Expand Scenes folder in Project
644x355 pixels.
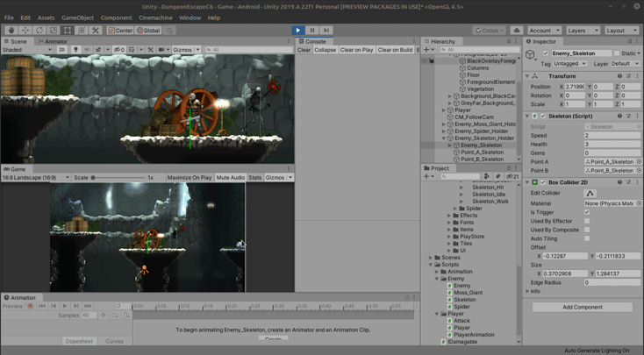pos(431,258)
